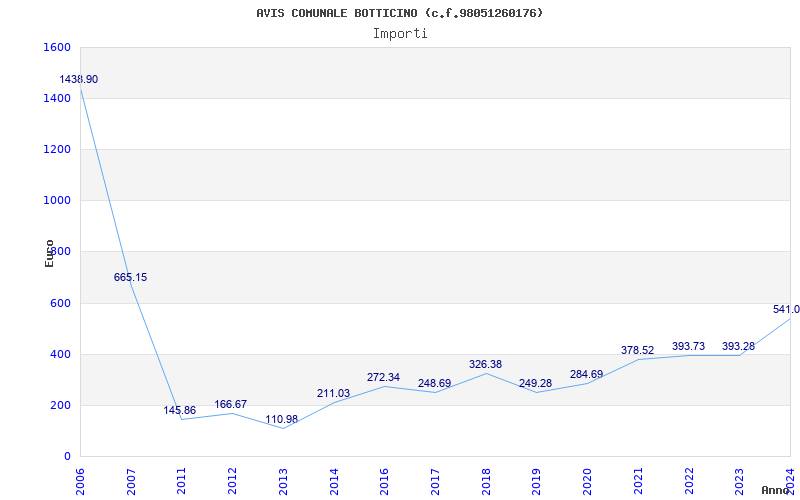The width and height of the screenshot is (800, 500).
Task: Click the x-axis year 2017
Action: coord(435,482)
